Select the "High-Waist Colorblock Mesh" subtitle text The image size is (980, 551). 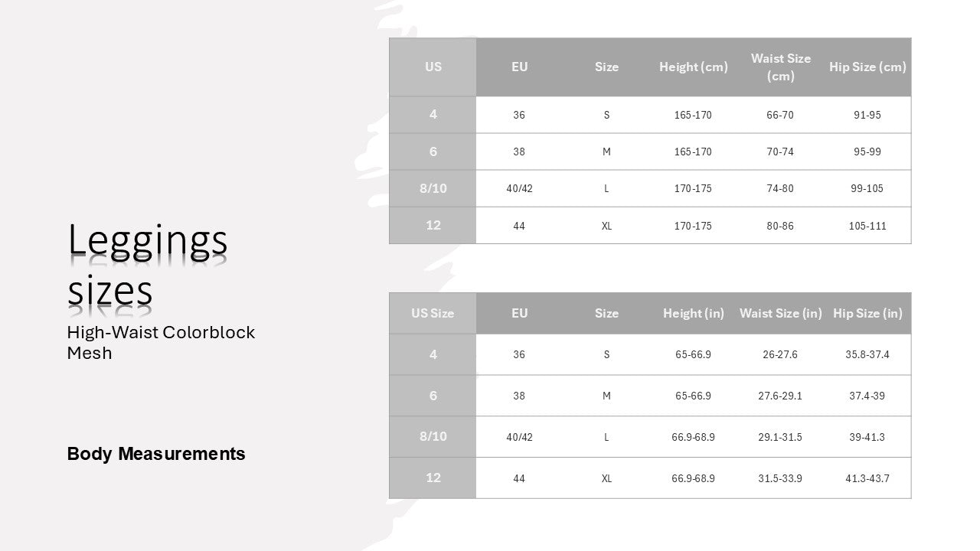[x=161, y=342]
